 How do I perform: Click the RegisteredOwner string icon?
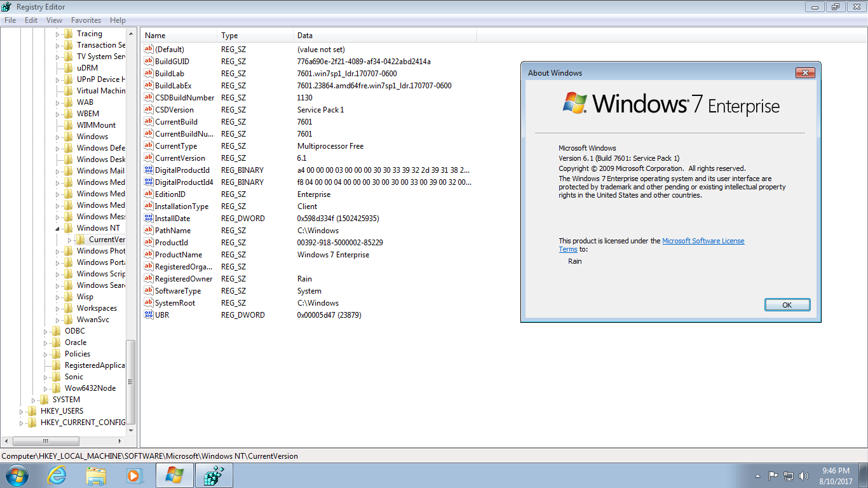(x=149, y=279)
